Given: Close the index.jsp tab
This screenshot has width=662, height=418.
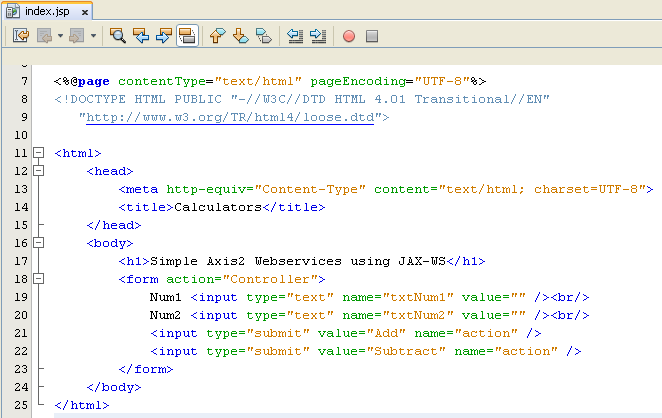Looking at the screenshot, I should click(85, 12).
